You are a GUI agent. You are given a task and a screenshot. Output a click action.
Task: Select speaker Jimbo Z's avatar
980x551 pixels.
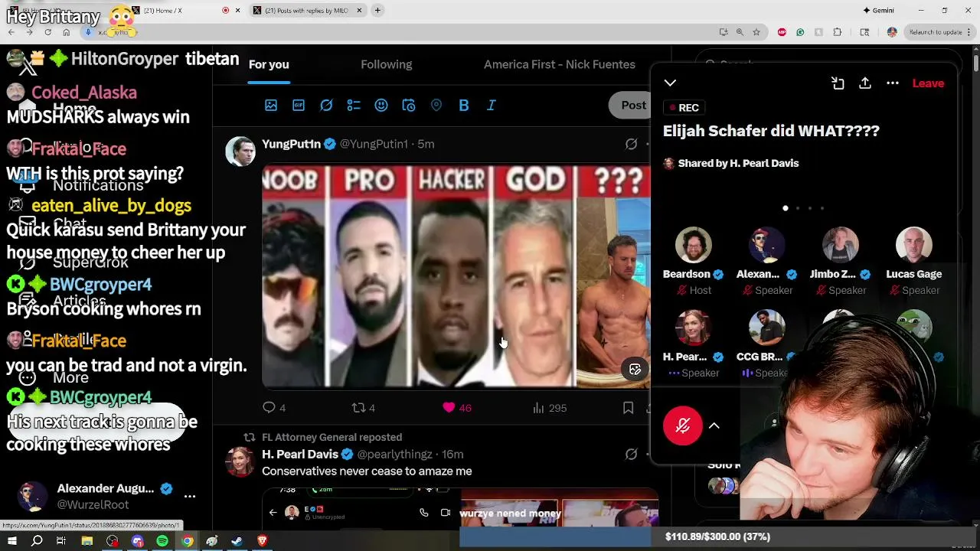click(x=840, y=245)
